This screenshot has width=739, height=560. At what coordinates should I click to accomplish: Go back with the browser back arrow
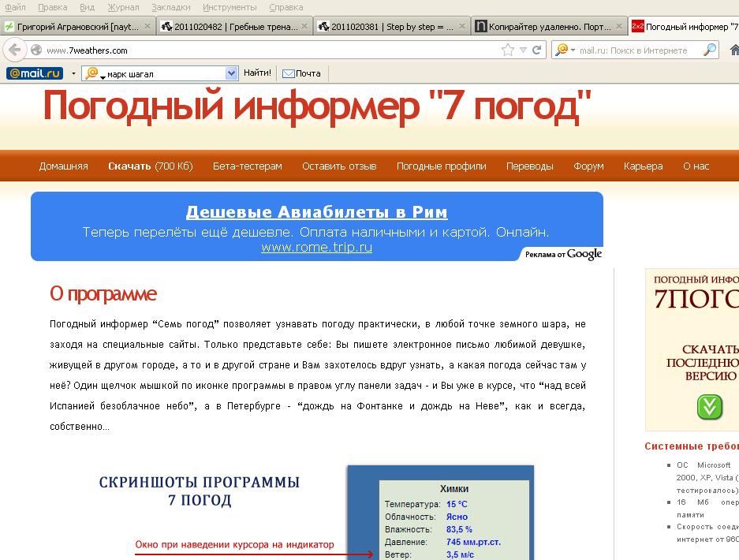[14, 50]
